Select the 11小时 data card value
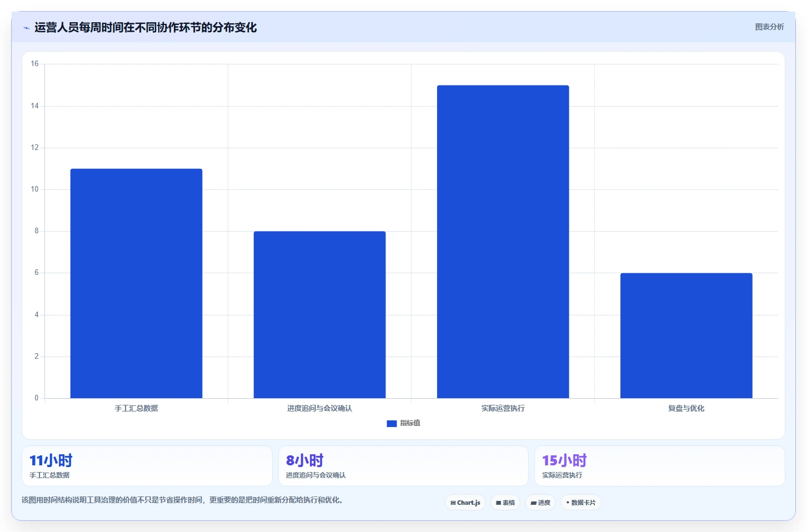The width and height of the screenshot is (807, 532). click(x=51, y=460)
